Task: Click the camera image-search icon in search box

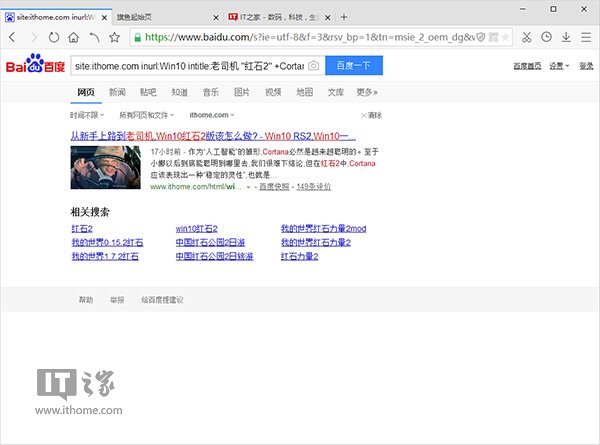Action: [313, 66]
